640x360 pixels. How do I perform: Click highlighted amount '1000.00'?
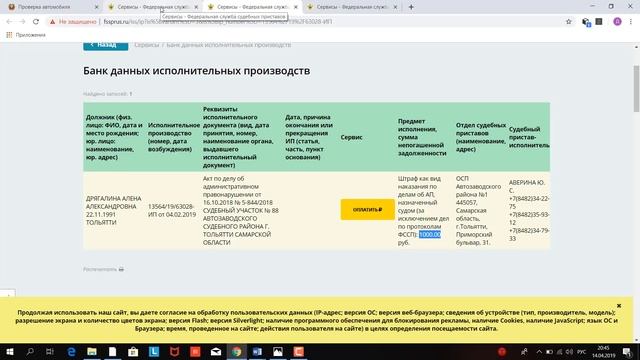[x=430, y=234]
